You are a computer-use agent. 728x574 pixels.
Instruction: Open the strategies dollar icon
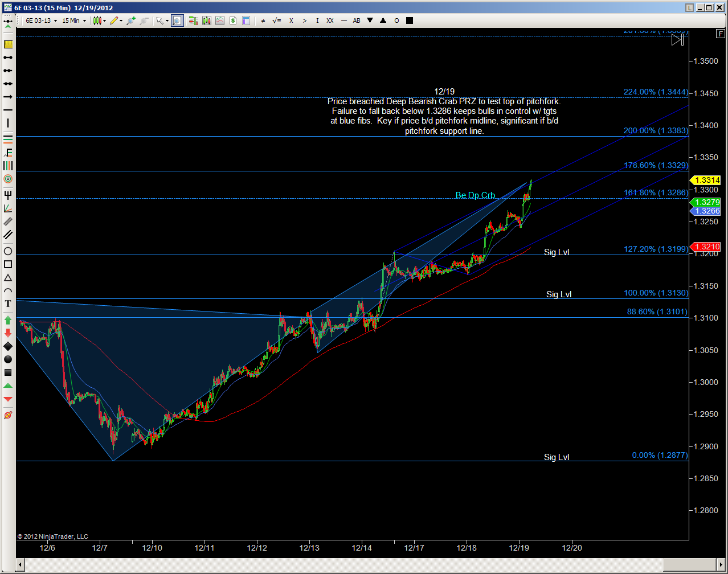click(233, 20)
